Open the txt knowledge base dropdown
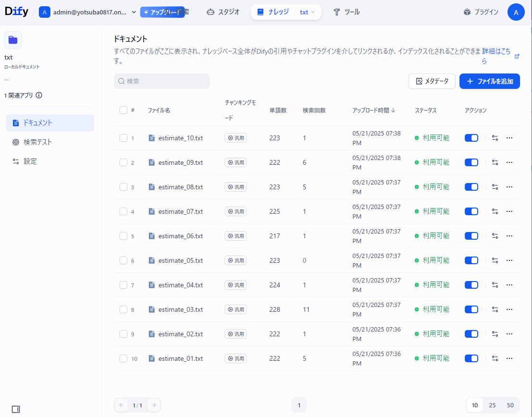532x417 pixels. click(x=307, y=12)
